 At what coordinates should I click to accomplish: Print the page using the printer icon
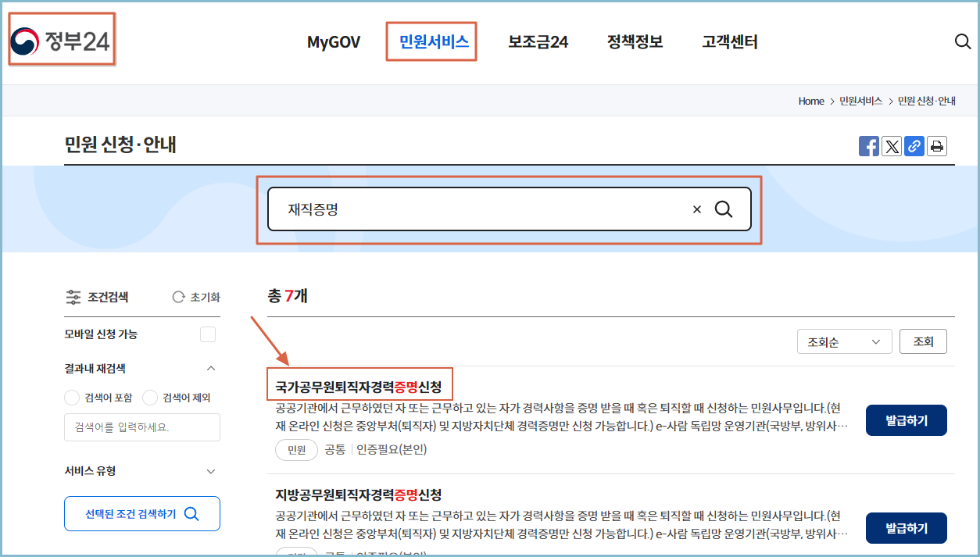click(937, 146)
